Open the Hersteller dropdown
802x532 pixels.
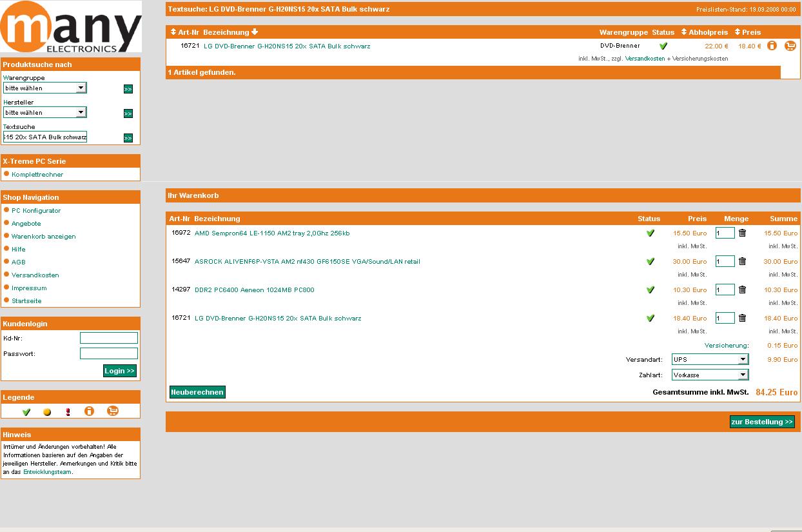44,112
